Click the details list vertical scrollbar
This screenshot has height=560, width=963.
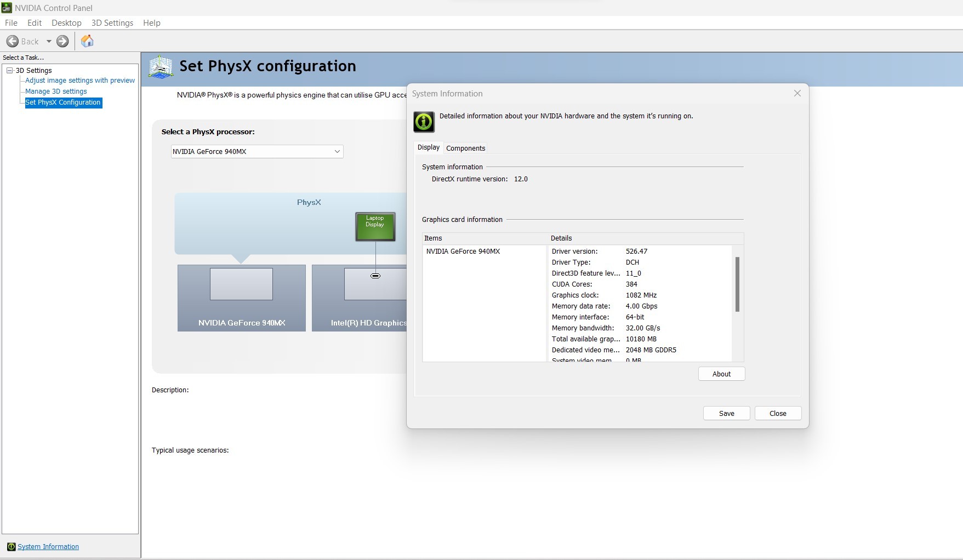pos(738,284)
